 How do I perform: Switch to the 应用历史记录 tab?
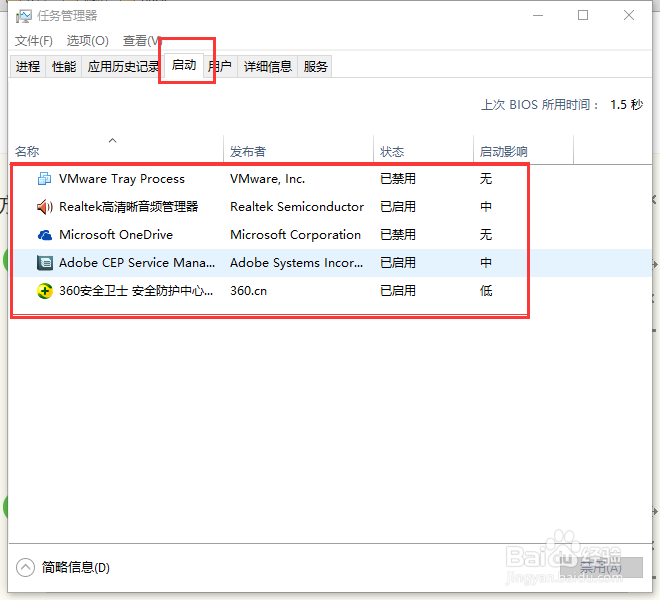pos(123,67)
